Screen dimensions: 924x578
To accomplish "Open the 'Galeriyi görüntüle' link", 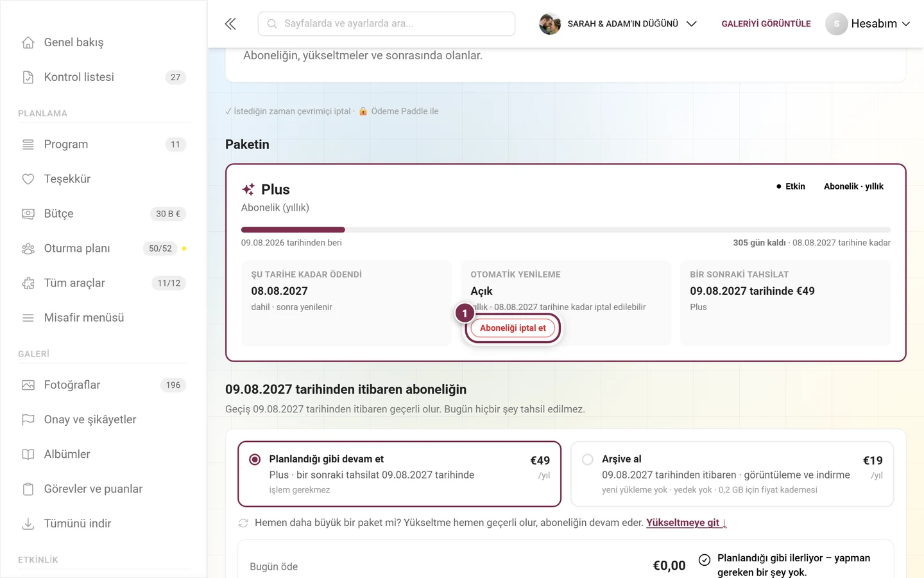I will point(766,24).
